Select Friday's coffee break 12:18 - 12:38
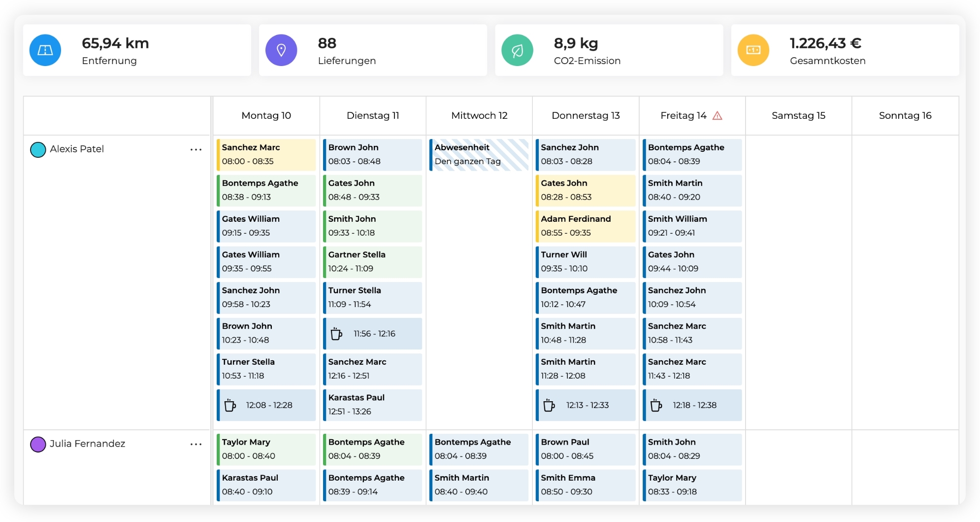980x522 pixels. pos(692,405)
